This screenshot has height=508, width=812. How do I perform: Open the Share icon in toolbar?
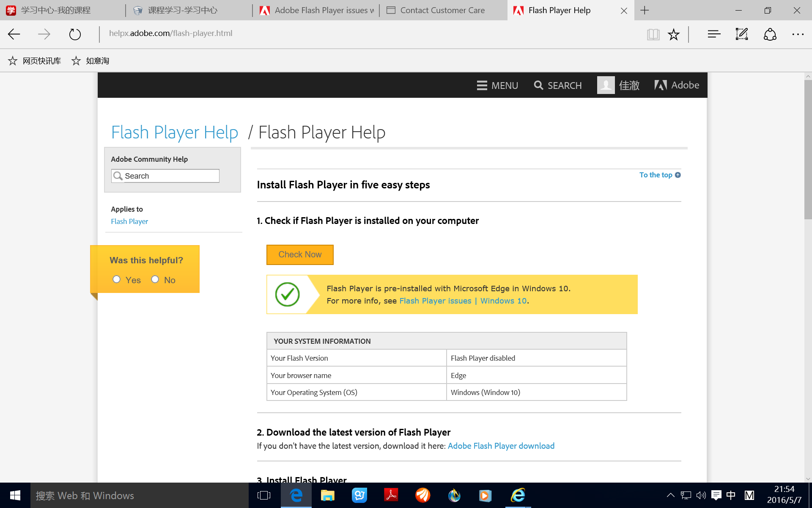tap(770, 34)
